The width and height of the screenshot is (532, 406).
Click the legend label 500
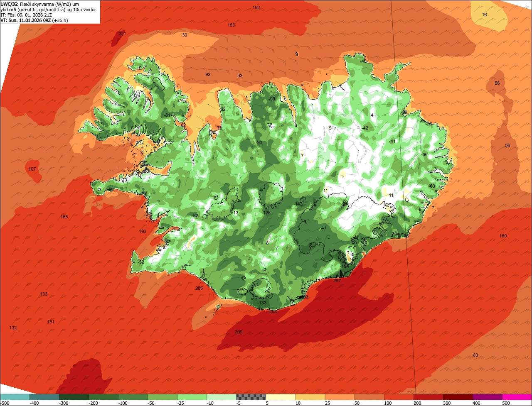[x=506, y=403]
